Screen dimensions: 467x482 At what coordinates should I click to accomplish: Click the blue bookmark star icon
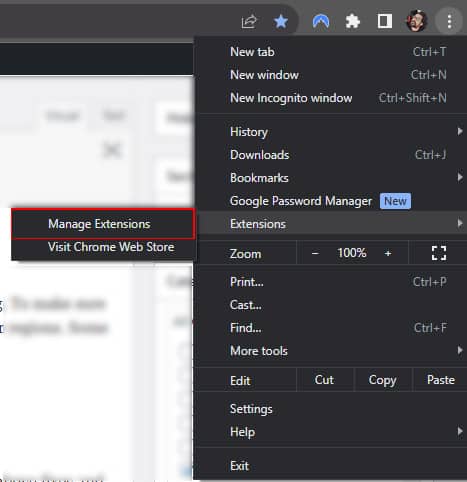tap(281, 22)
